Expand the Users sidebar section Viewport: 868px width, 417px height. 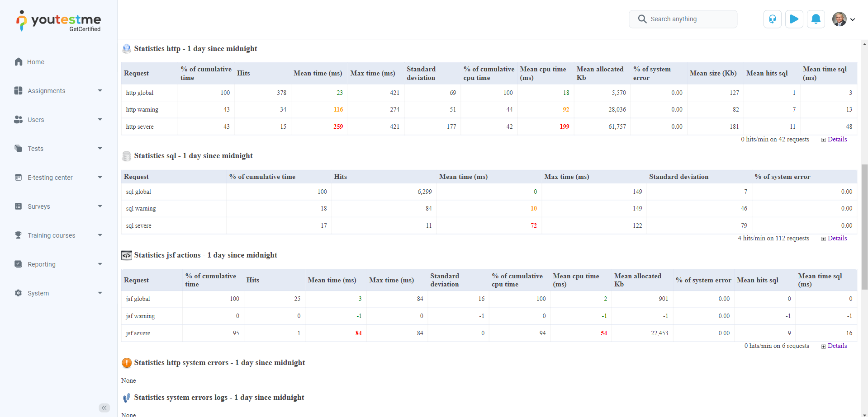pyautogui.click(x=58, y=120)
